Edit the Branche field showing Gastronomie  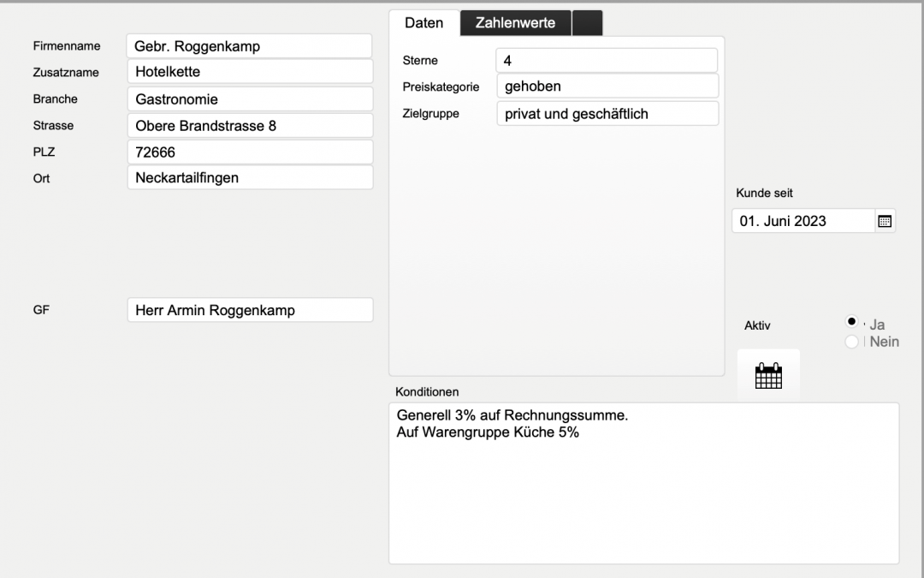coord(249,99)
